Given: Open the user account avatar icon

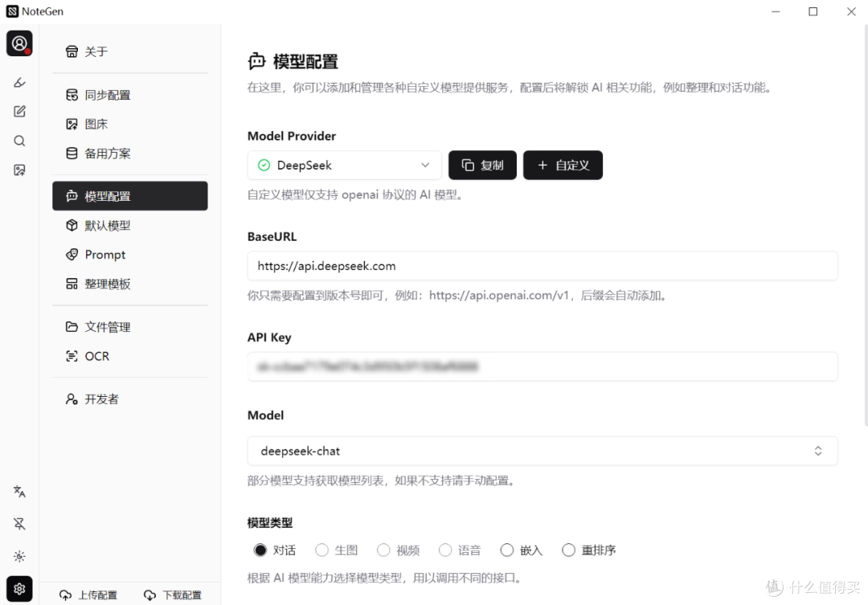Looking at the screenshot, I should 19,43.
